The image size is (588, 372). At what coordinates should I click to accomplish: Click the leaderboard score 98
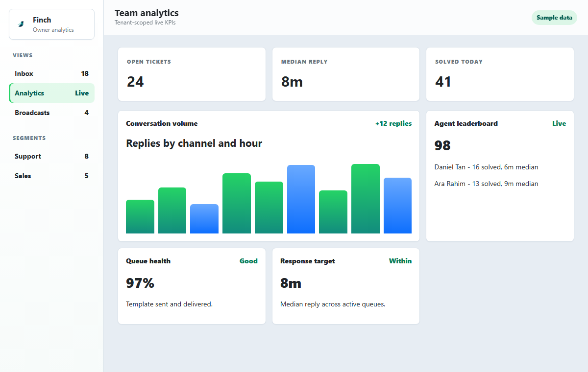[x=442, y=145]
